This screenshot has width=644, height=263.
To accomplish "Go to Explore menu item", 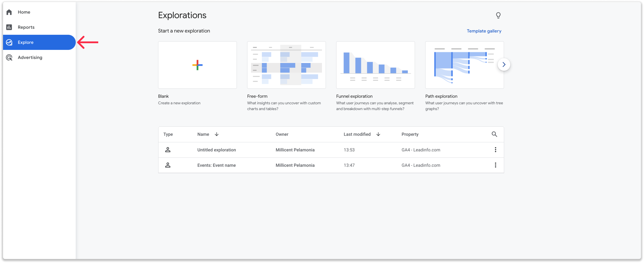I will (39, 42).
